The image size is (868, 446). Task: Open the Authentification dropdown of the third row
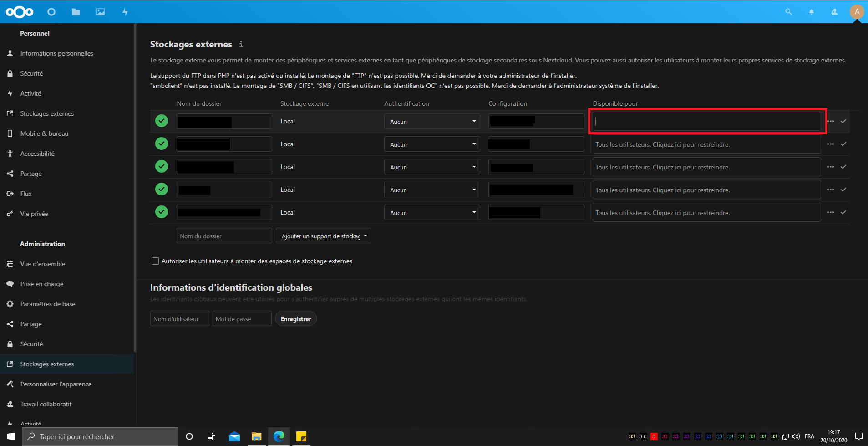[432, 167]
